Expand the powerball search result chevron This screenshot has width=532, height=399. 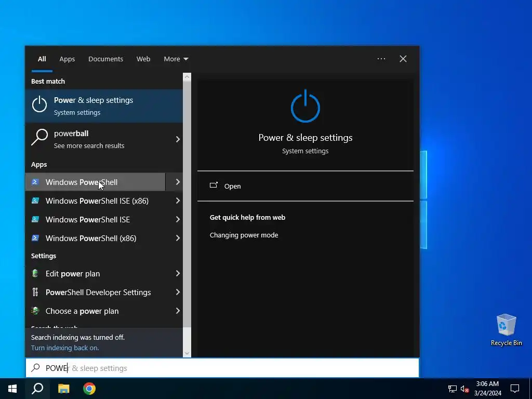point(178,139)
